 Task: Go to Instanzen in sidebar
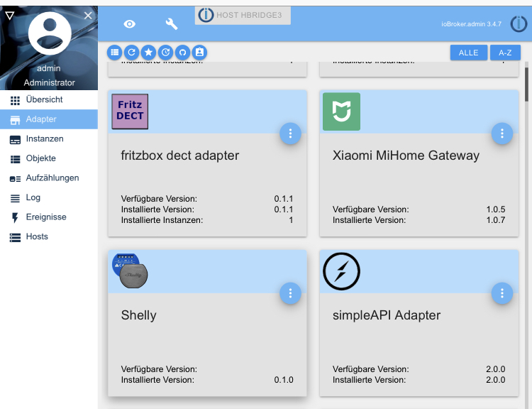click(44, 139)
